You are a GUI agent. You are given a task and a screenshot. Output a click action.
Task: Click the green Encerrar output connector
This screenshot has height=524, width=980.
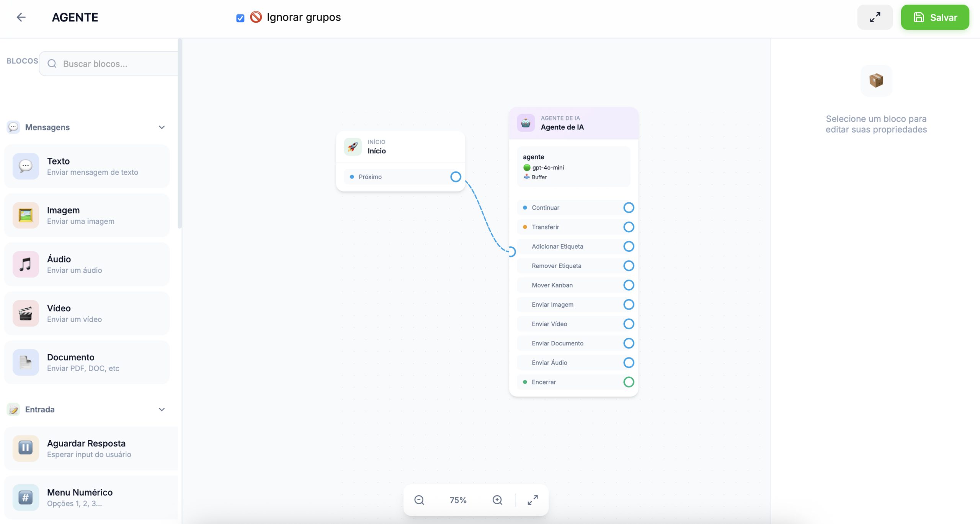(x=629, y=382)
